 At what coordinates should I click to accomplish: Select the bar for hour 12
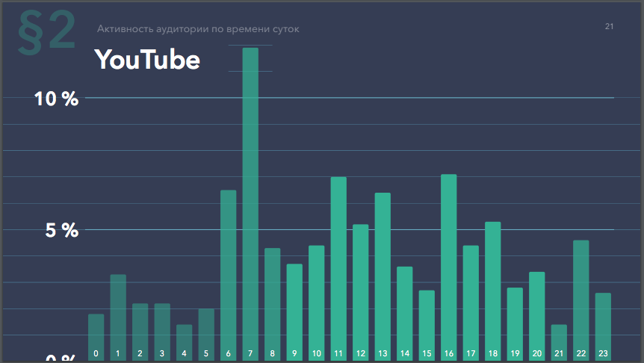tap(361, 293)
